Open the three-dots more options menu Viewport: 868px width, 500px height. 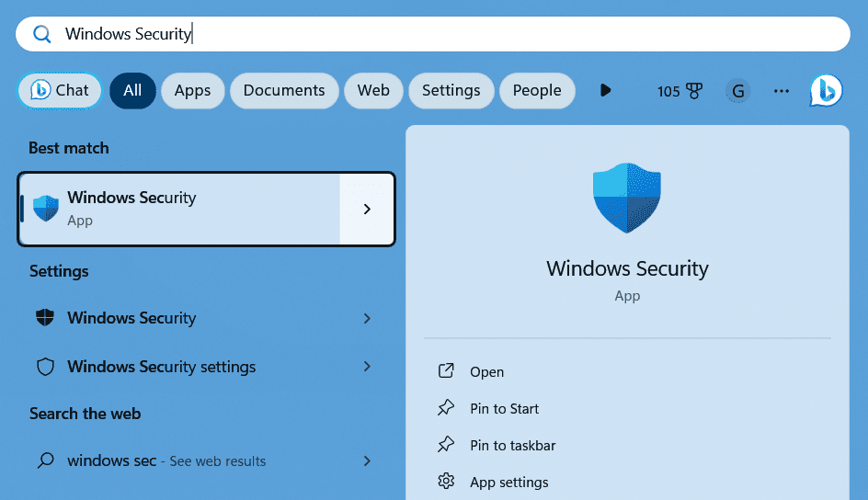(x=782, y=91)
